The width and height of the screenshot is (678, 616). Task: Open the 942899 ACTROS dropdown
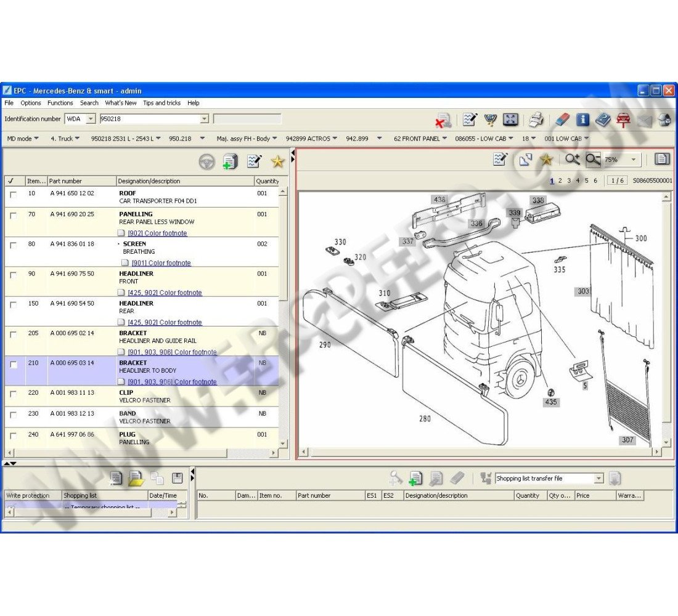coord(311,139)
